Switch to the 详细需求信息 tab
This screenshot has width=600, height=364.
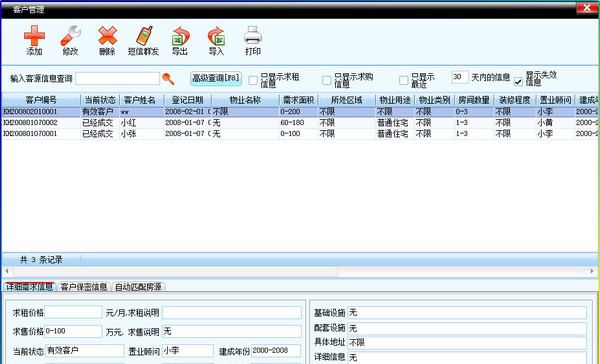[x=29, y=287]
